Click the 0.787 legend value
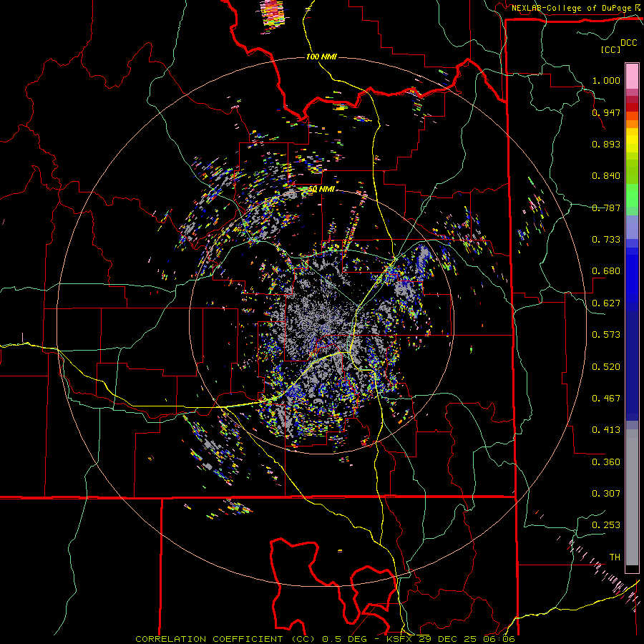The height and width of the screenshot is (644, 644). click(606, 208)
